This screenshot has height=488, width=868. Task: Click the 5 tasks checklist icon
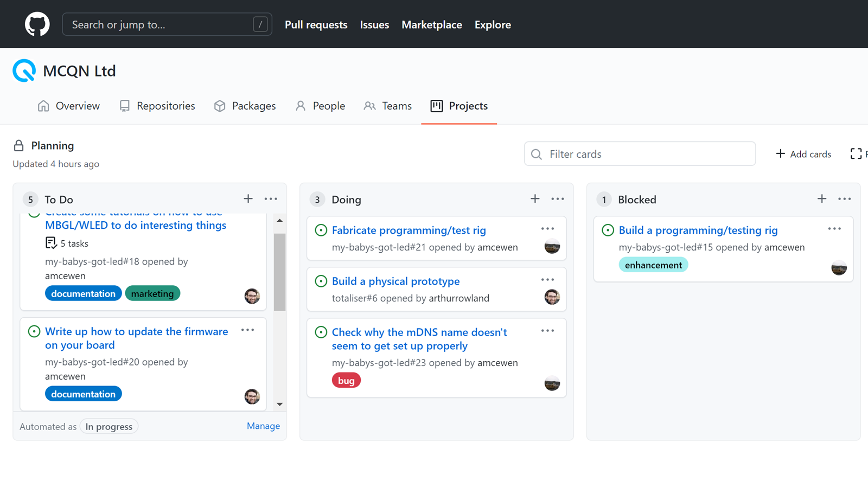51,243
